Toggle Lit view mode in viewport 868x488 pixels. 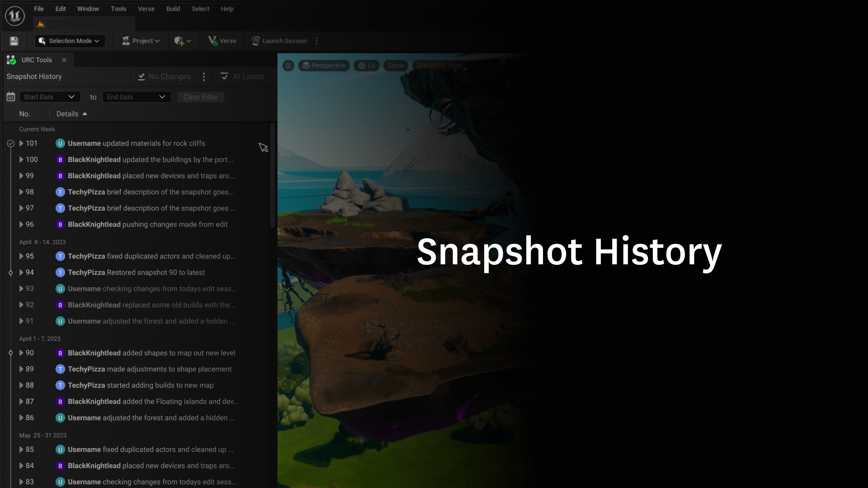[367, 66]
